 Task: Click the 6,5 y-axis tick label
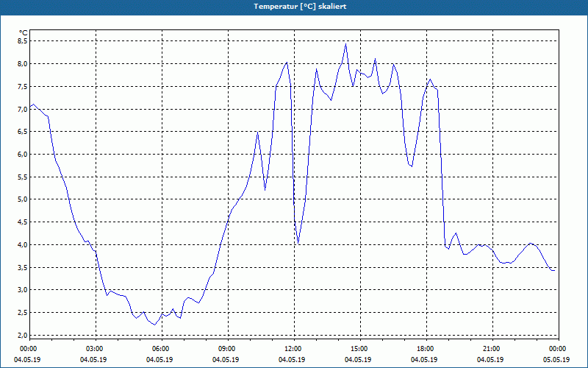(x=23, y=132)
